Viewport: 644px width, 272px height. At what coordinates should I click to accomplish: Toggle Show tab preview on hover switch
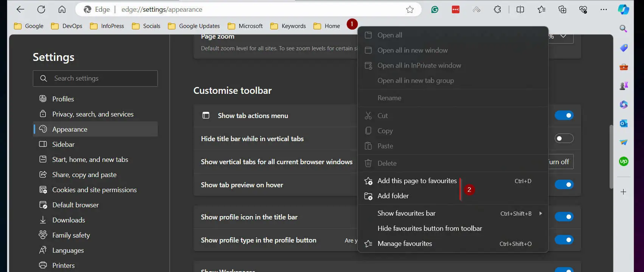click(x=564, y=185)
